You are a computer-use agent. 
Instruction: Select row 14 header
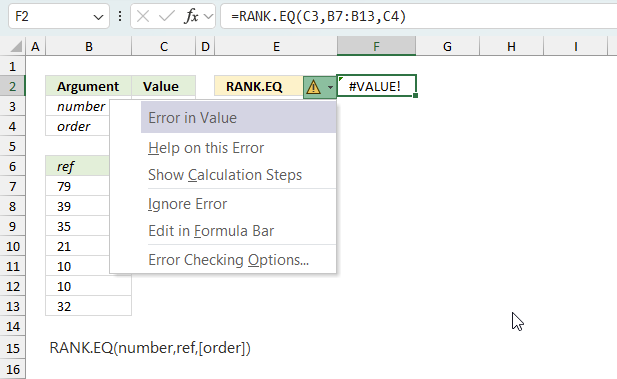tap(13, 326)
